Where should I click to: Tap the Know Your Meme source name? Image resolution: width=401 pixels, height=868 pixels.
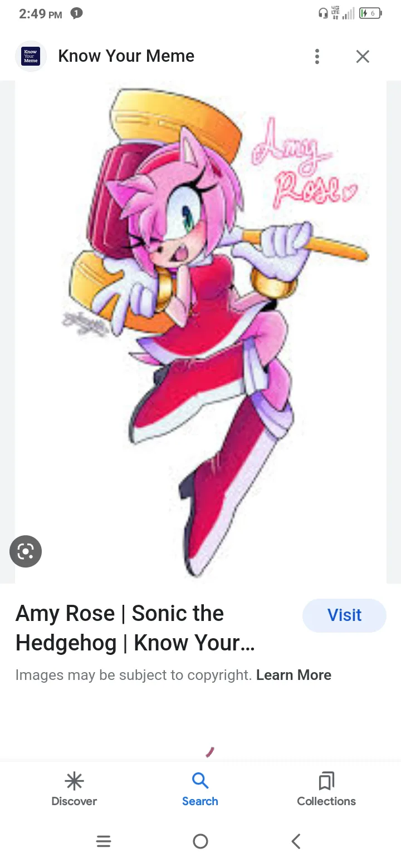pyautogui.click(x=126, y=56)
